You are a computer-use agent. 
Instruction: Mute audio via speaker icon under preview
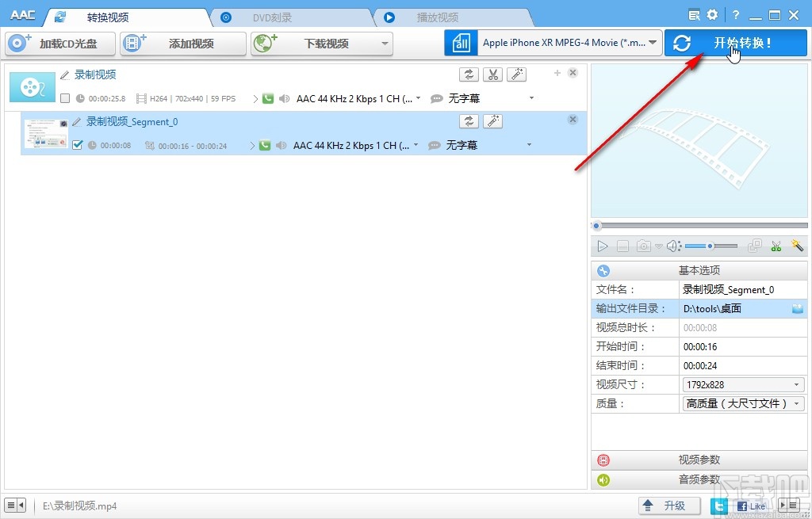point(673,246)
